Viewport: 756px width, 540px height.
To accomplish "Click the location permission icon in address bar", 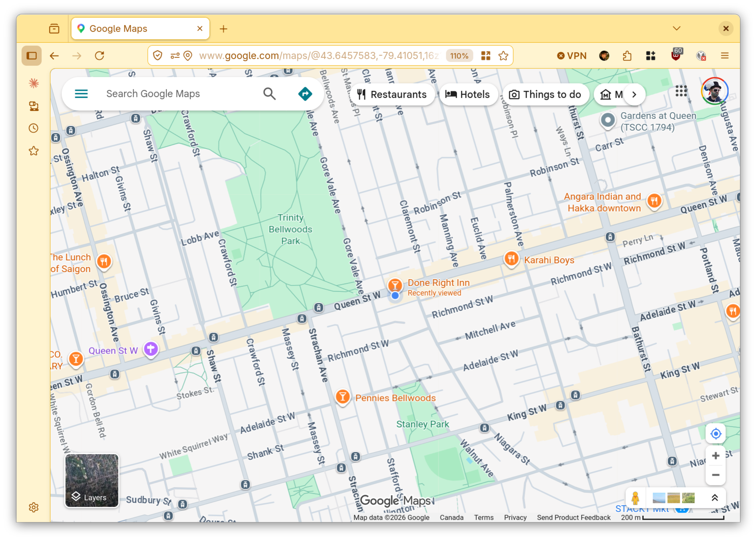I will coord(188,56).
